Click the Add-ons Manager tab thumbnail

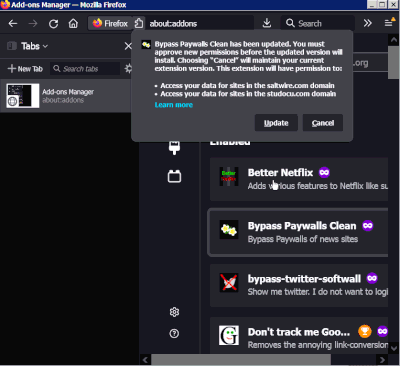[23, 96]
